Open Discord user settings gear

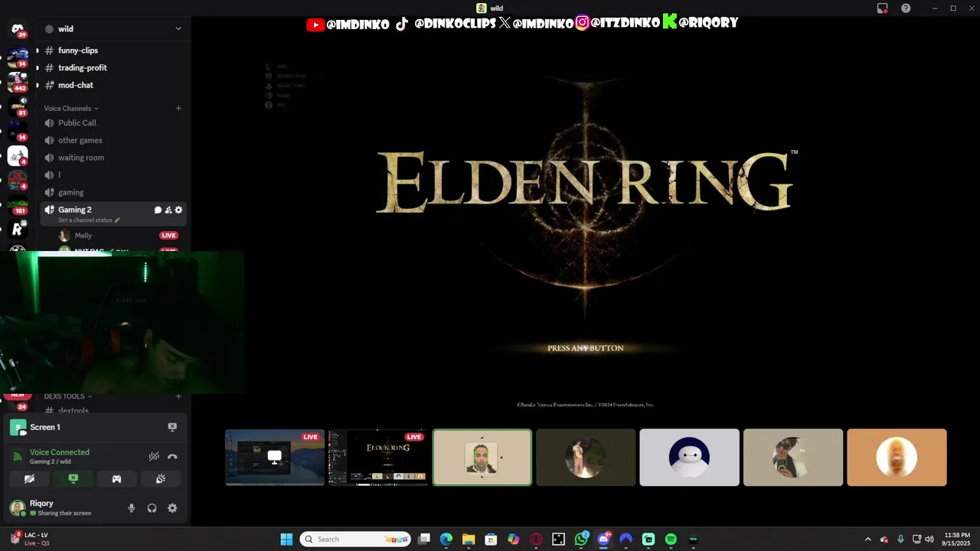(x=172, y=507)
